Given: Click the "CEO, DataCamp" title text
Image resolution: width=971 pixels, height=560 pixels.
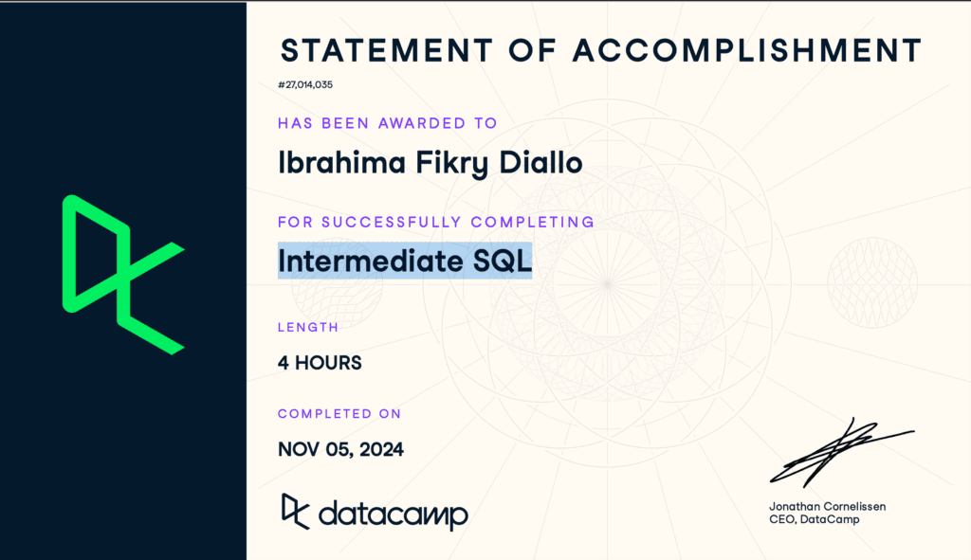Looking at the screenshot, I should [x=813, y=519].
